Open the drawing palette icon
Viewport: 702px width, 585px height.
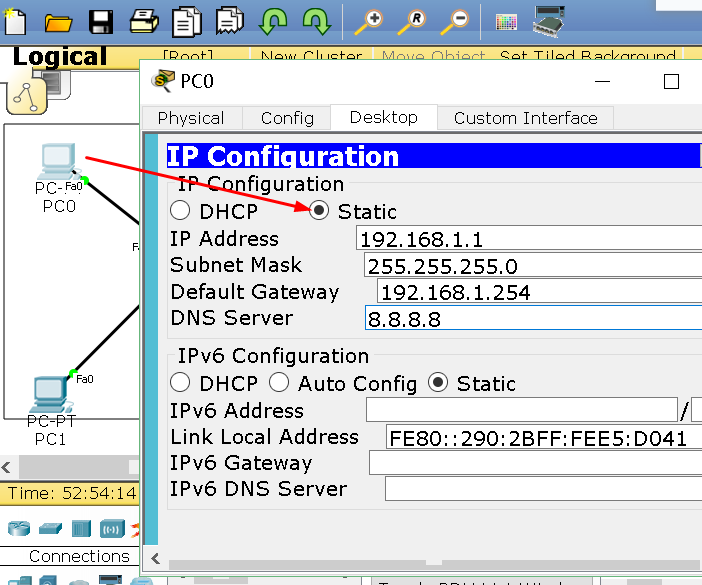coord(506,22)
